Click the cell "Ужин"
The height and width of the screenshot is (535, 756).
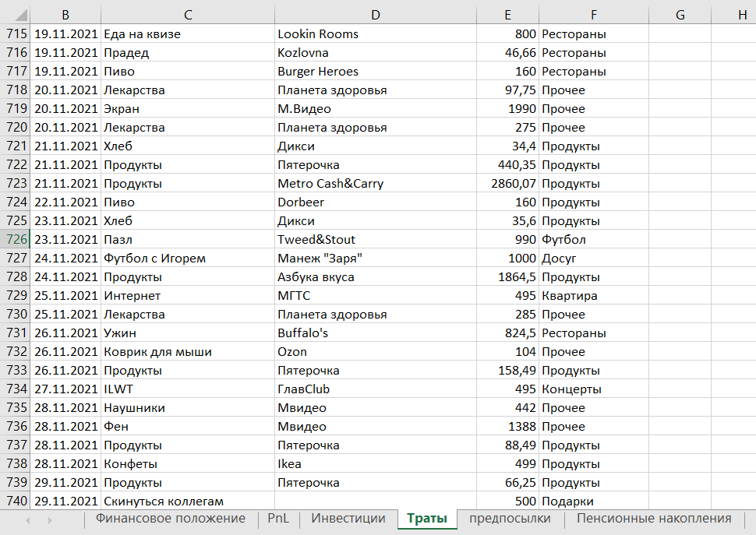pos(188,333)
